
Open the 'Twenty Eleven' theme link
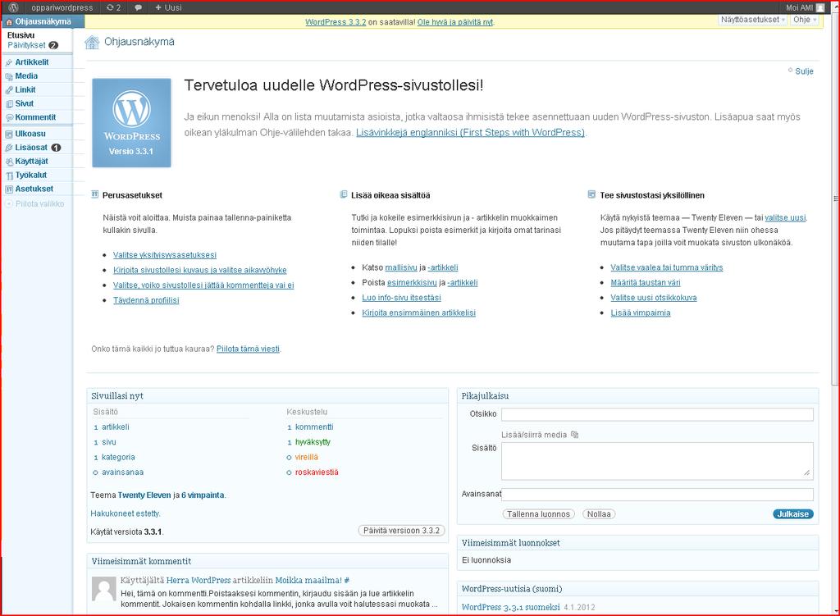point(144,495)
